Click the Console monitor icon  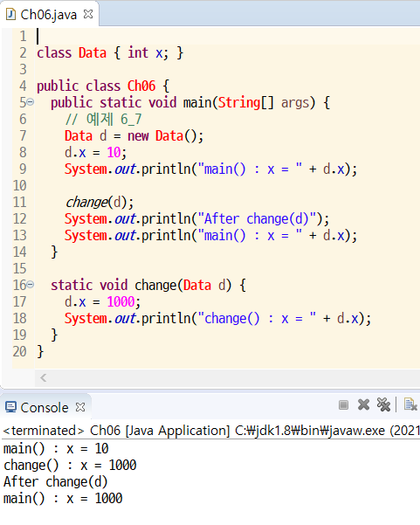click(x=10, y=407)
